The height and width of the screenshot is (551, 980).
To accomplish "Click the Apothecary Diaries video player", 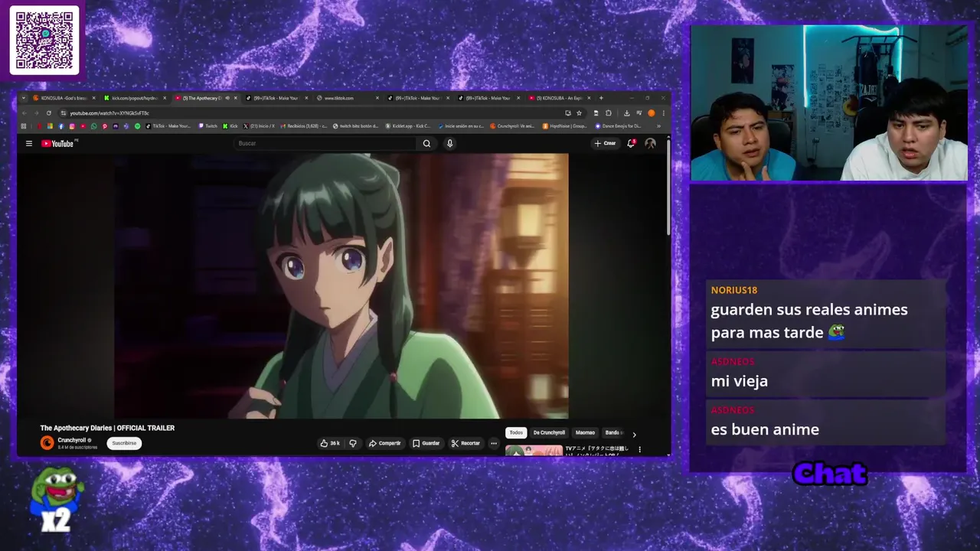I will 341,286.
